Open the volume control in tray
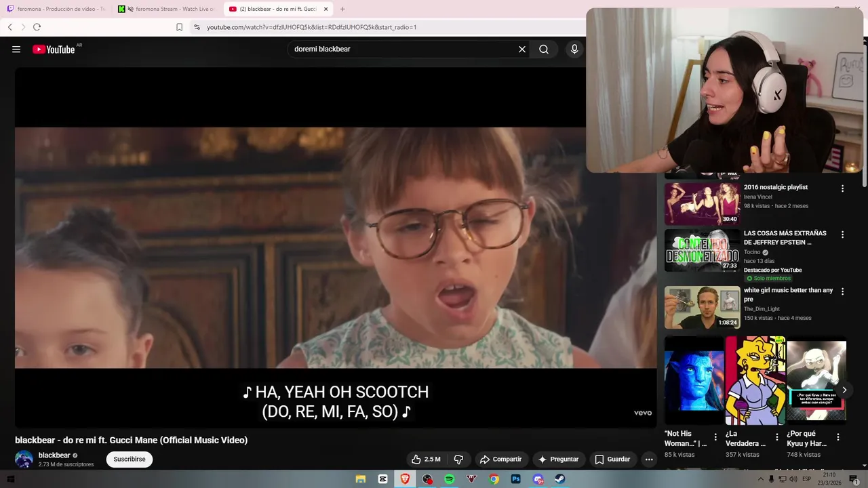The image size is (868, 488). click(794, 479)
